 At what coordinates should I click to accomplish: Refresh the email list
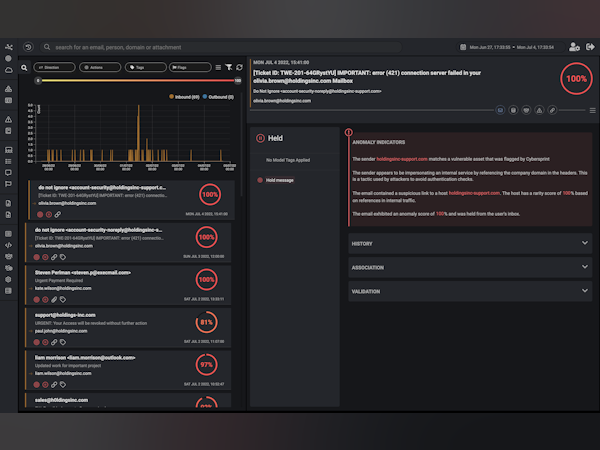click(240, 67)
